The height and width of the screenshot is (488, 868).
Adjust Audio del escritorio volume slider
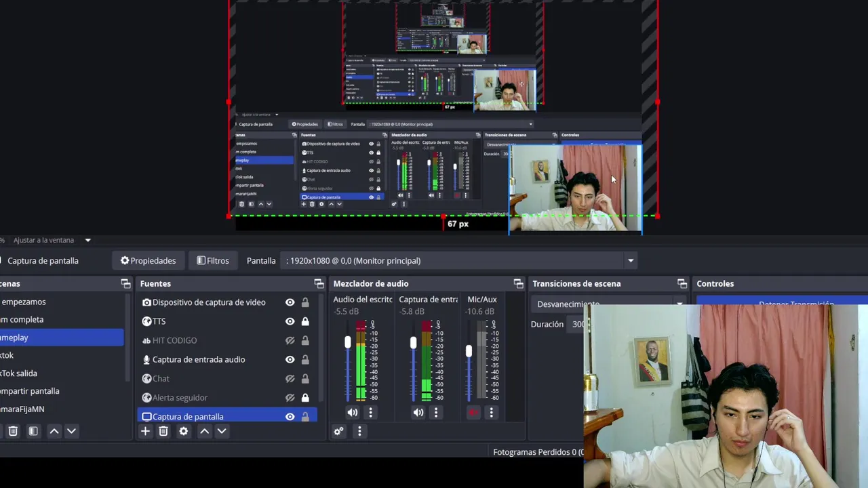[348, 342]
